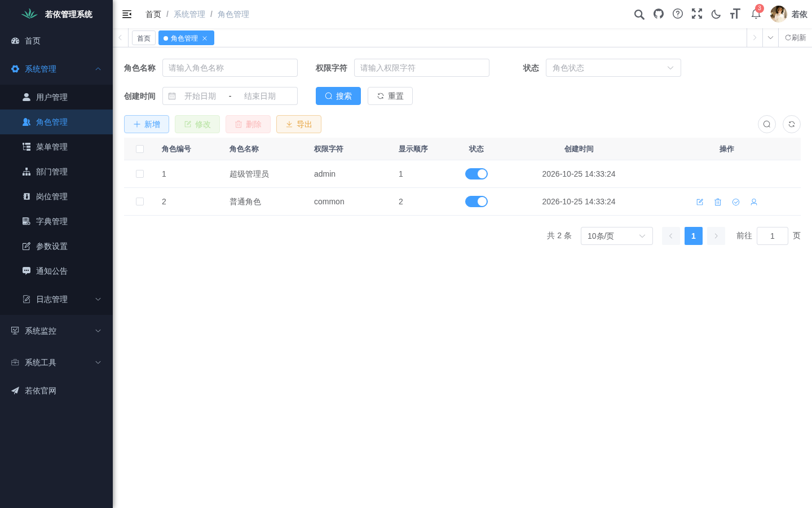Expand the 系统工具 sidebar menu
812x508 pixels.
tap(56, 362)
